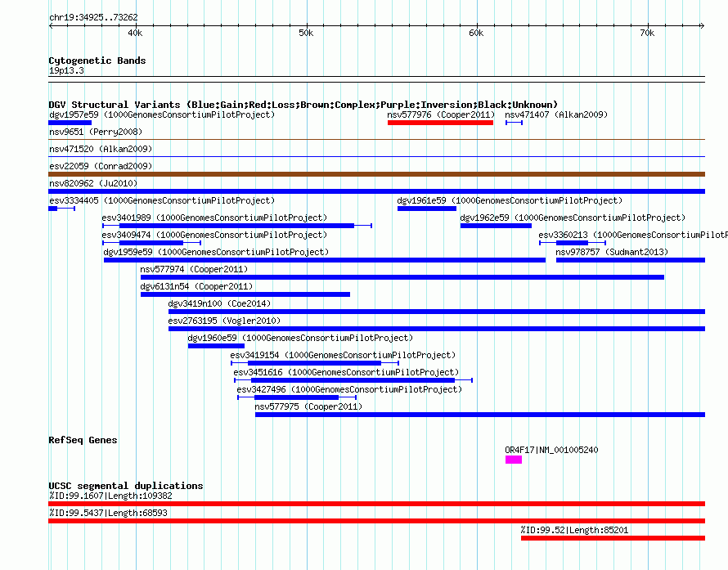Open the esv3409474 variant label
The height and width of the screenshot is (570, 728).
click(214, 235)
